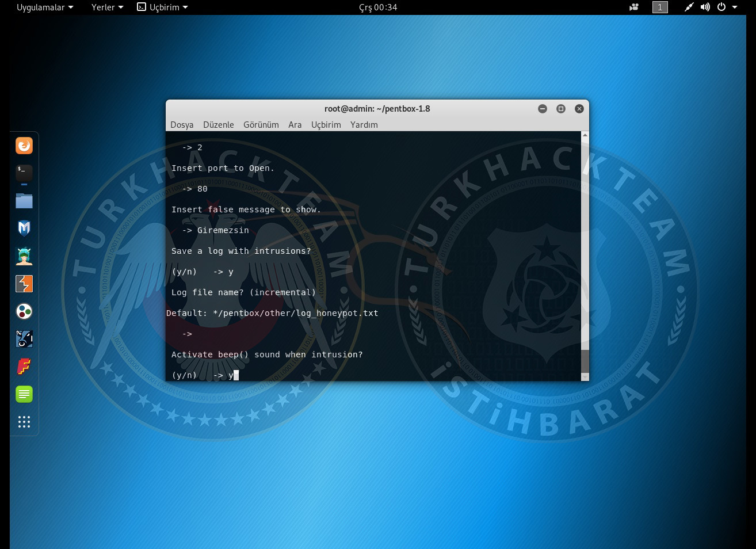Open the Uçbirim menu in terminal menubar
Image resolution: width=756 pixels, height=549 pixels.
[x=326, y=125]
